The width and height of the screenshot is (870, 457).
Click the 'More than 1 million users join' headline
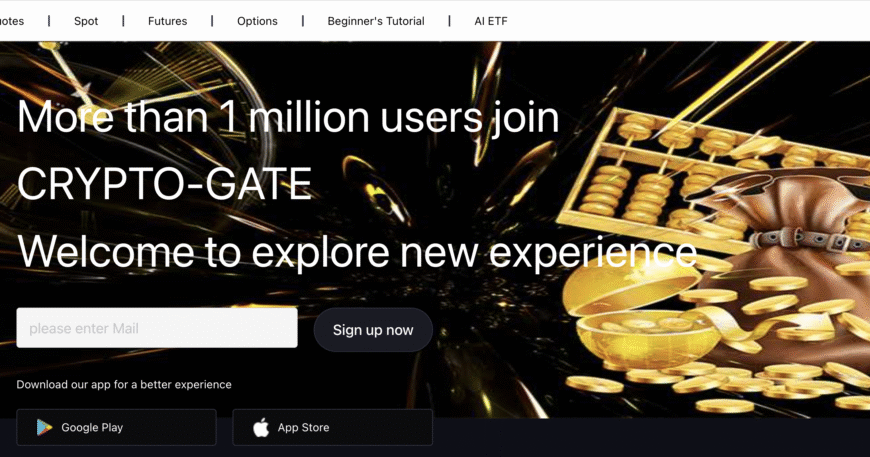click(x=288, y=118)
